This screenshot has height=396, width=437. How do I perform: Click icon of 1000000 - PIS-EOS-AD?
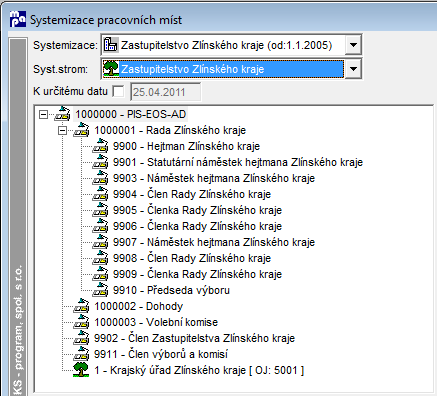coord(62,114)
